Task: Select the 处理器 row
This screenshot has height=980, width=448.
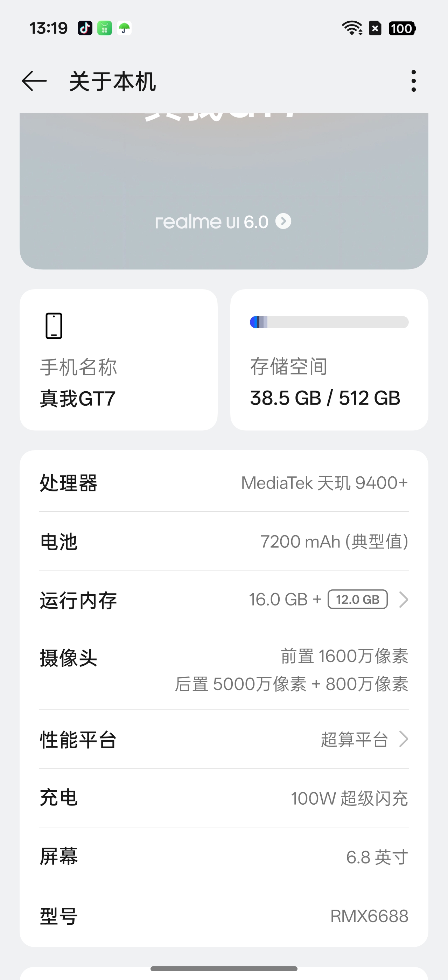Action: click(224, 483)
